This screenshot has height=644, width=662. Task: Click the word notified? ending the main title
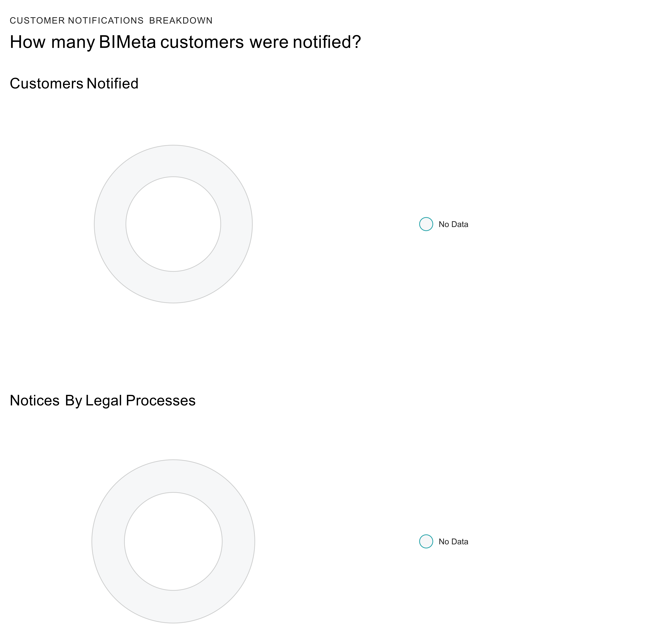[327, 42]
